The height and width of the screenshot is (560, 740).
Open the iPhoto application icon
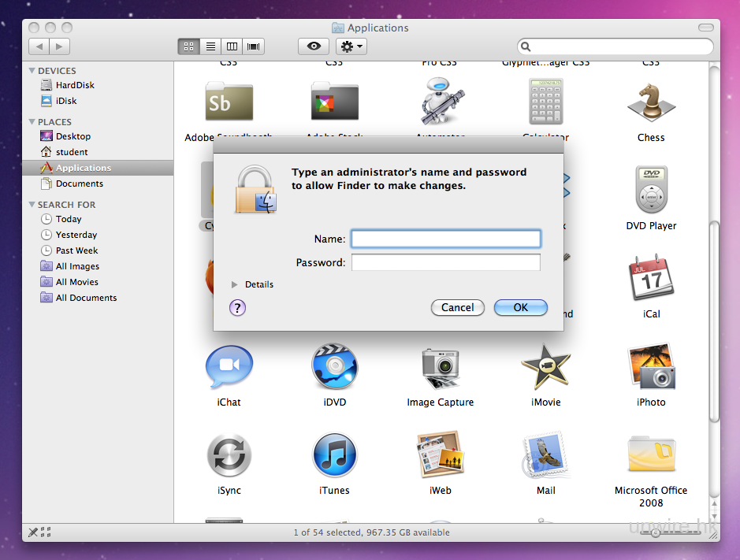(651, 367)
